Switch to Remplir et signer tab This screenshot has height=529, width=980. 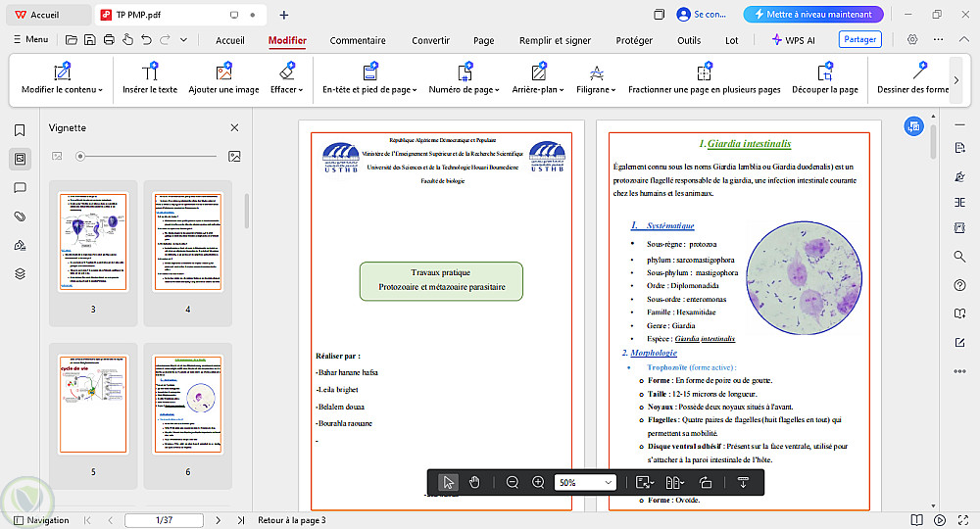tap(555, 40)
